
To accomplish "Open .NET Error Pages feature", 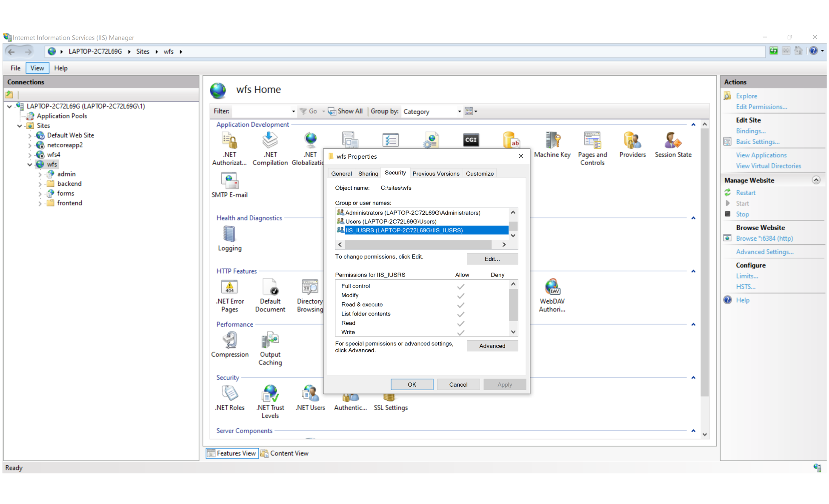I will (x=229, y=296).
